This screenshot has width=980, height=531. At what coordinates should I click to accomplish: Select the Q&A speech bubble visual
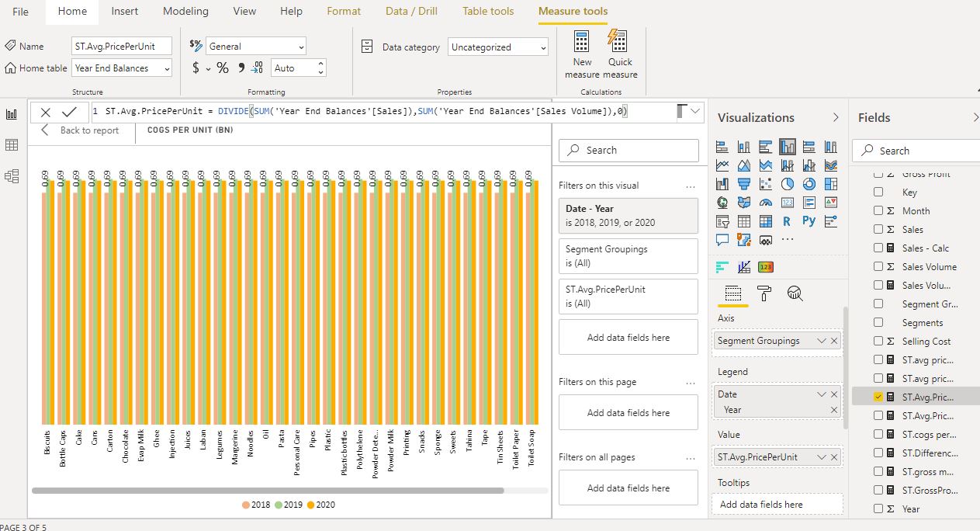coord(722,240)
